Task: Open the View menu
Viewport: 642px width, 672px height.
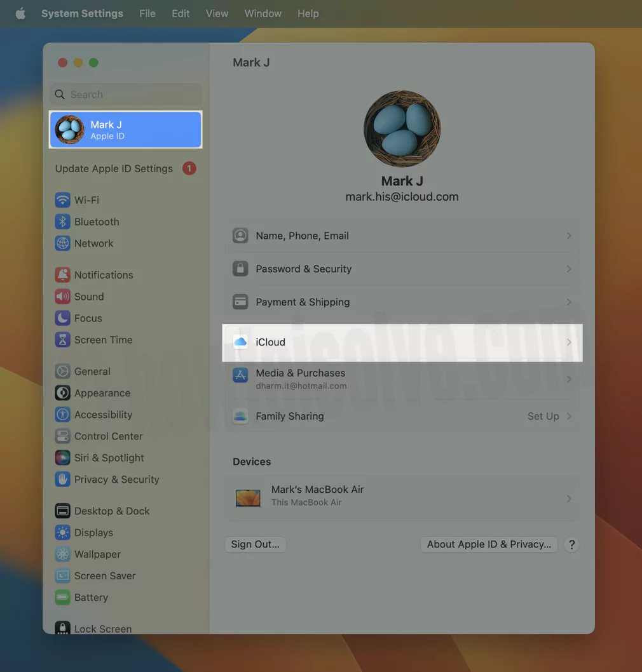Action: point(217,14)
